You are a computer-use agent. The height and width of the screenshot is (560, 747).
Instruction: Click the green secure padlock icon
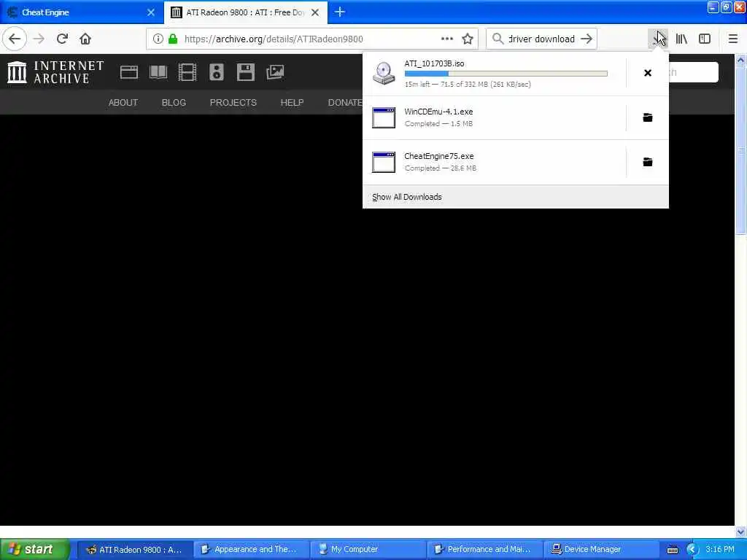click(173, 39)
